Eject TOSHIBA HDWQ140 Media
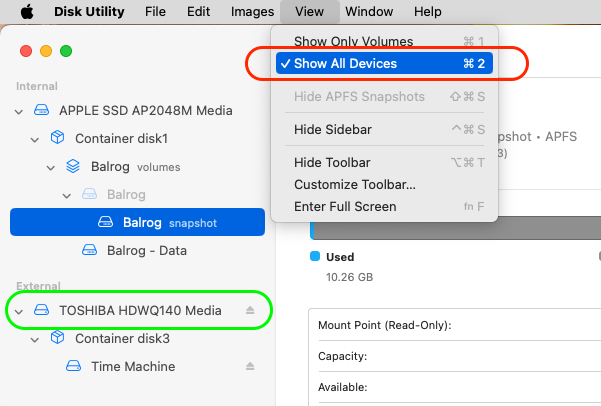 coord(250,310)
